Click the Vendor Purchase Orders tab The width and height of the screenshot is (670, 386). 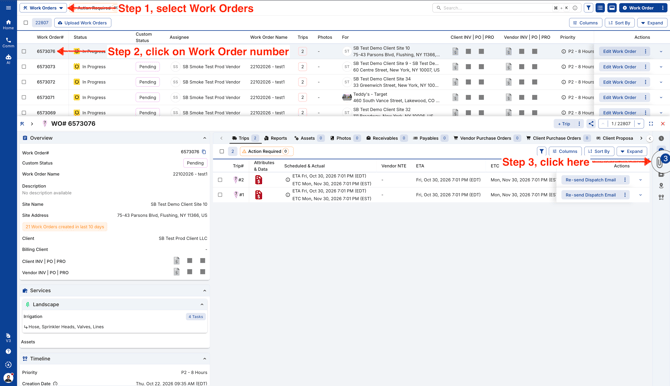click(x=486, y=138)
